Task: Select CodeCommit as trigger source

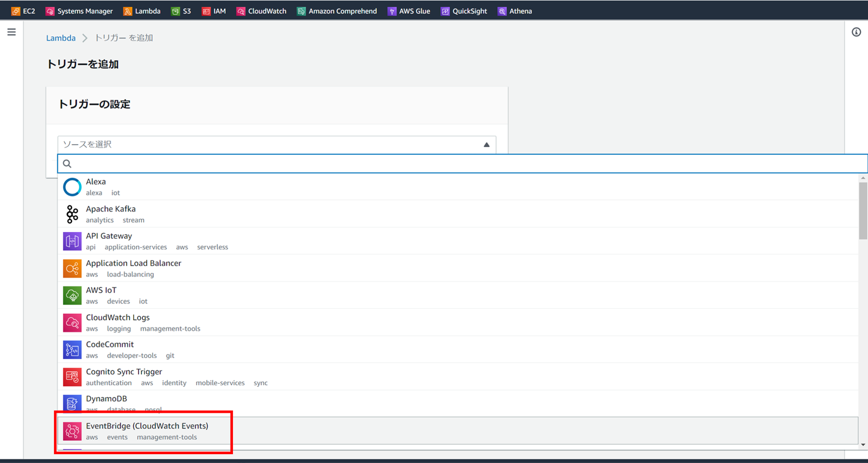Action: coord(458,350)
